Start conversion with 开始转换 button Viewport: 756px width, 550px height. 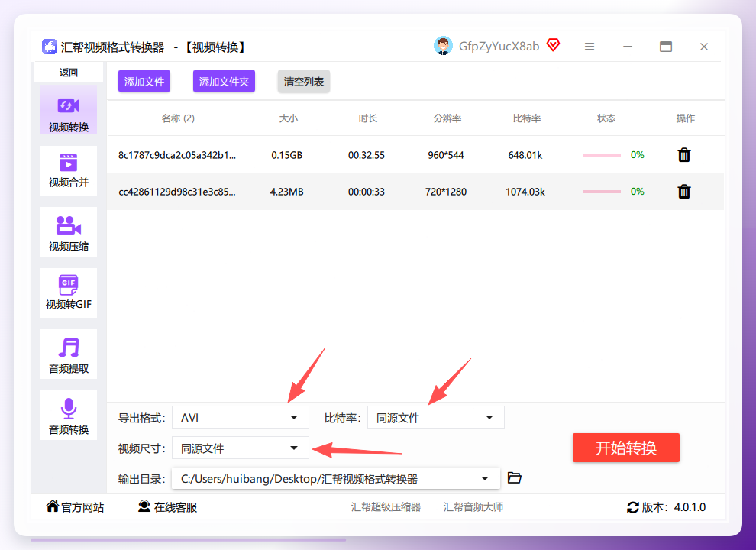click(626, 448)
